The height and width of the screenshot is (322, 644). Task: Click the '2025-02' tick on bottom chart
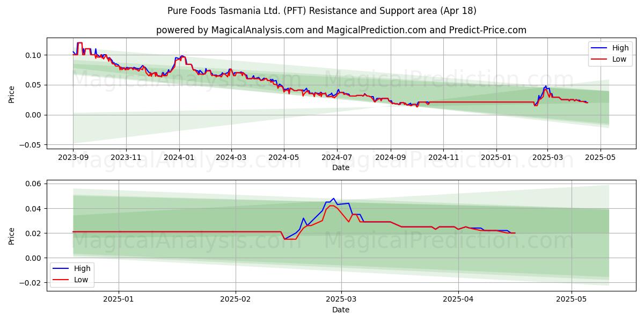[236, 299]
